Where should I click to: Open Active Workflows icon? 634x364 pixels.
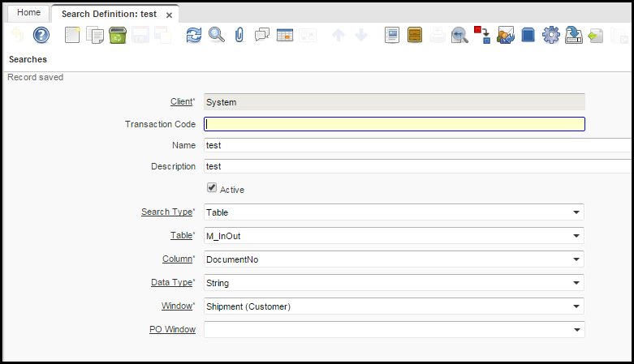pos(482,35)
